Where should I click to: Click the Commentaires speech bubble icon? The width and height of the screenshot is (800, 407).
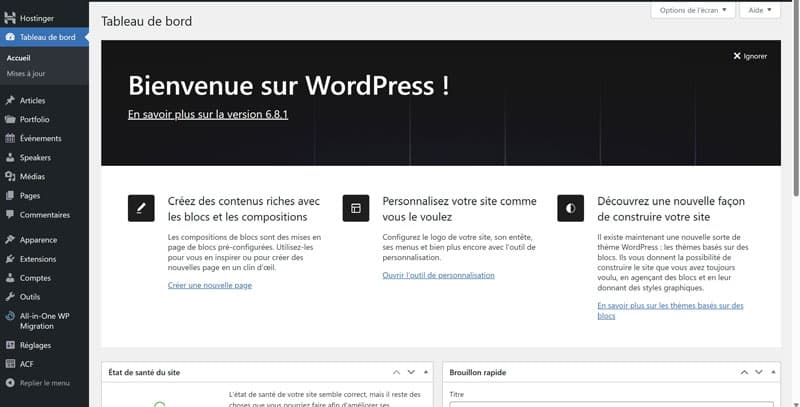[x=10, y=215]
